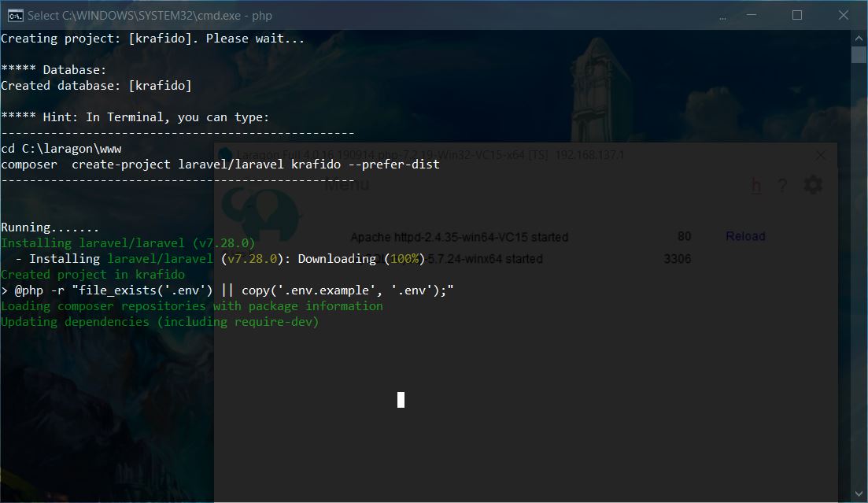Click MySQL port 3306 in Laragon

[x=677, y=259]
